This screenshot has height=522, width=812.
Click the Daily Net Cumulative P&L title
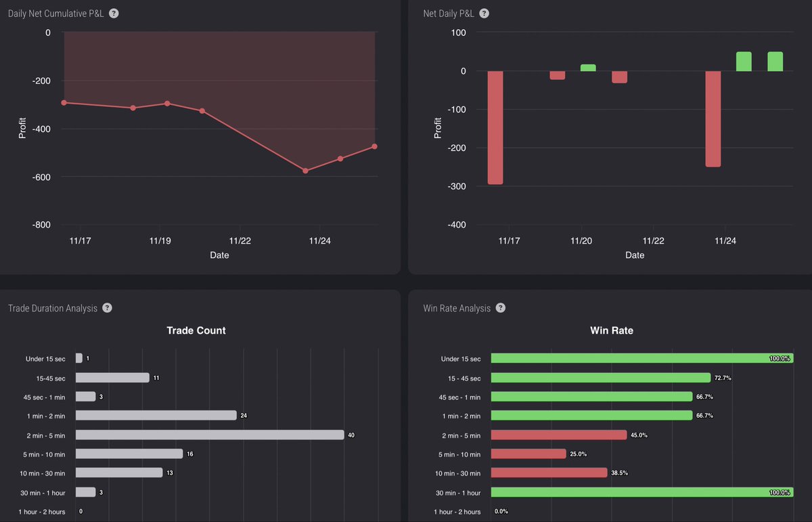(56, 14)
